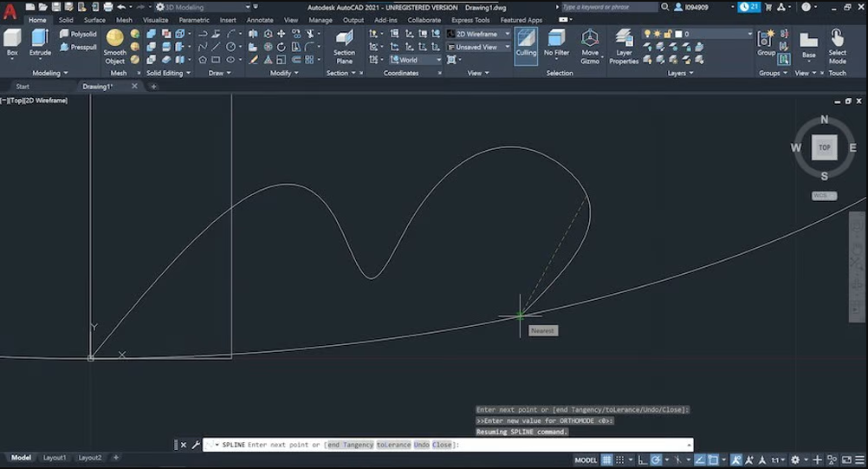Open the 2D Wireframe visual style dropdown

(x=479, y=34)
